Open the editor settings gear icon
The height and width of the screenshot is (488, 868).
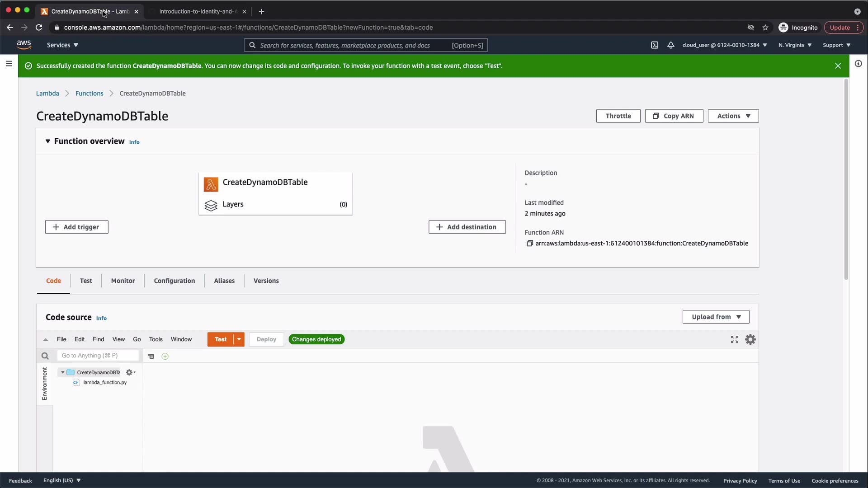pyautogui.click(x=750, y=339)
